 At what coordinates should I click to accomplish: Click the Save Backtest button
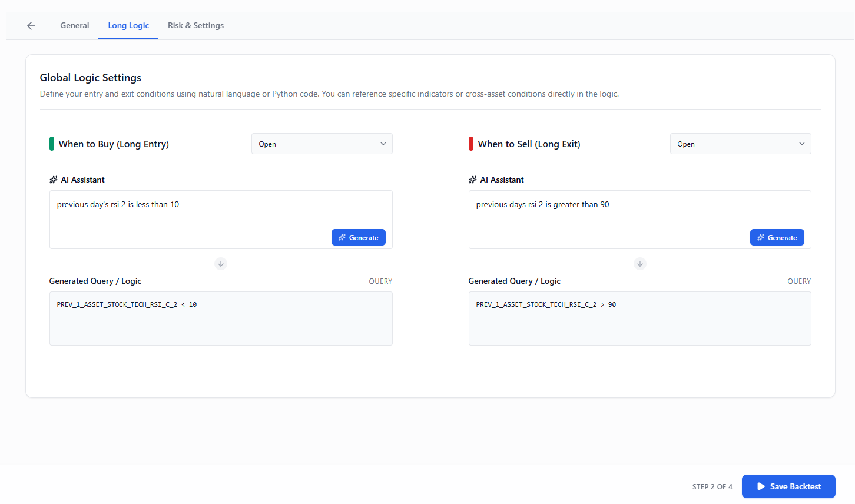pos(788,486)
